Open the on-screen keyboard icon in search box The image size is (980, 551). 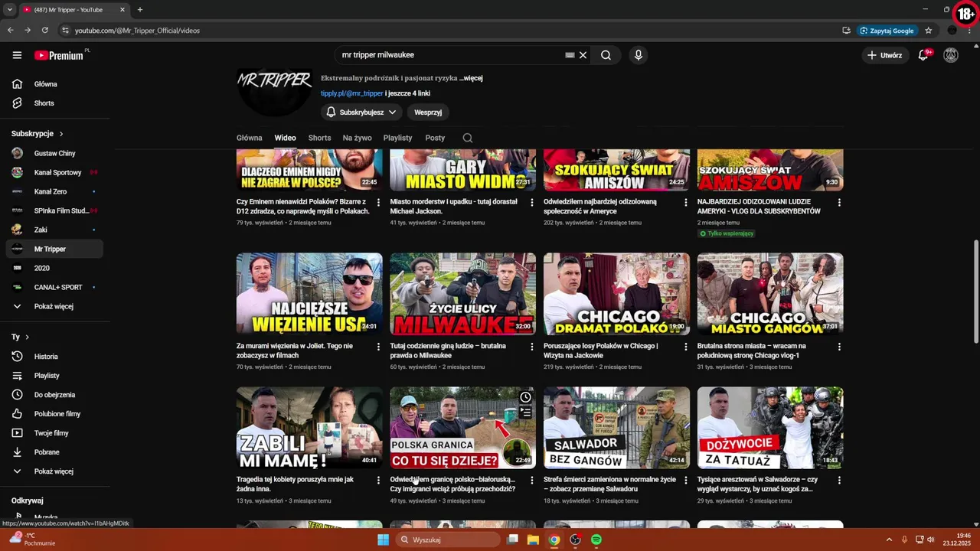point(570,55)
